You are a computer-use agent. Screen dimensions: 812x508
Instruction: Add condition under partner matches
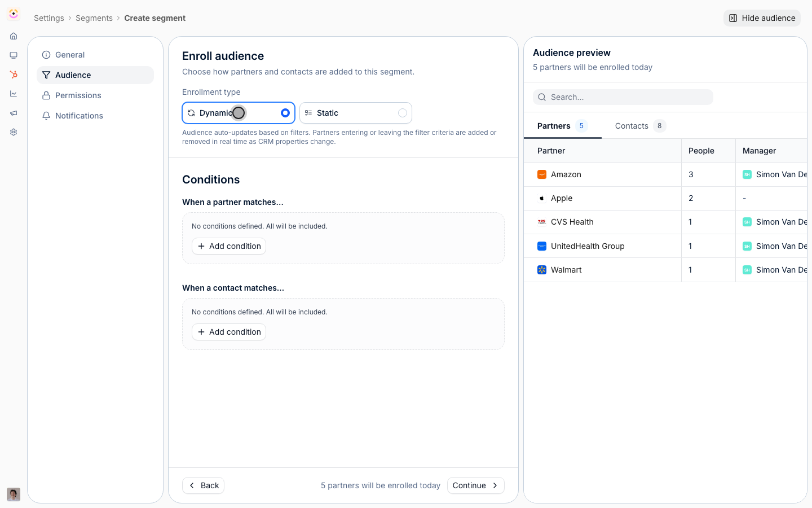click(229, 246)
